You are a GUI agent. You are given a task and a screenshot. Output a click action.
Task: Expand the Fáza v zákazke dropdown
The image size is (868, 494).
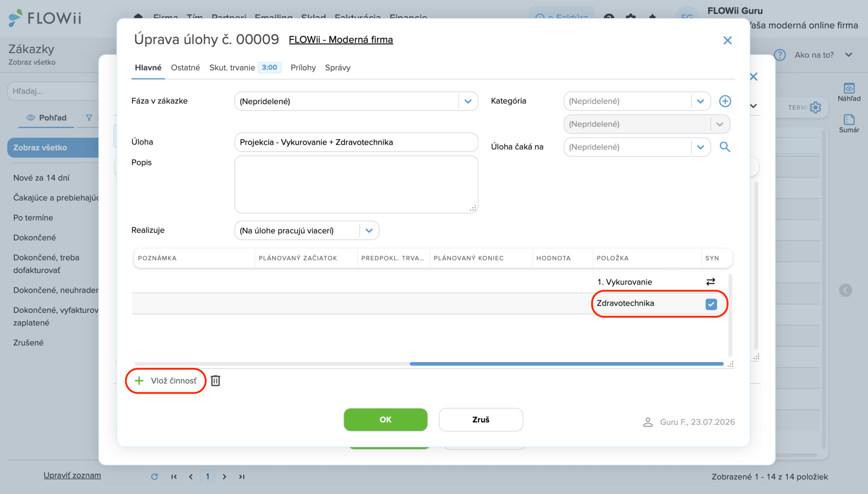click(468, 101)
